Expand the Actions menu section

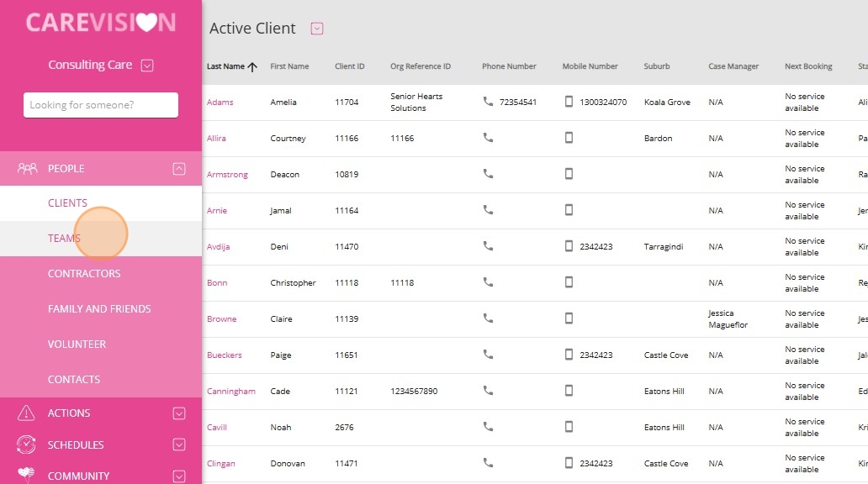[179, 413]
